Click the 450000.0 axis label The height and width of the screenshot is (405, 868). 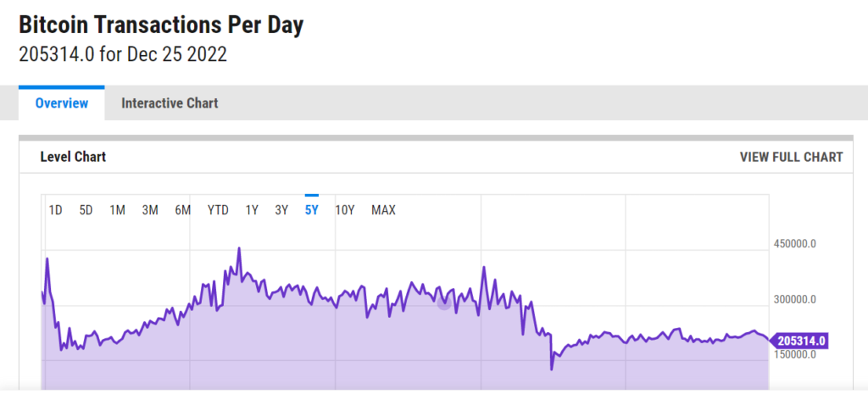pyautogui.click(x=794, y=245)
